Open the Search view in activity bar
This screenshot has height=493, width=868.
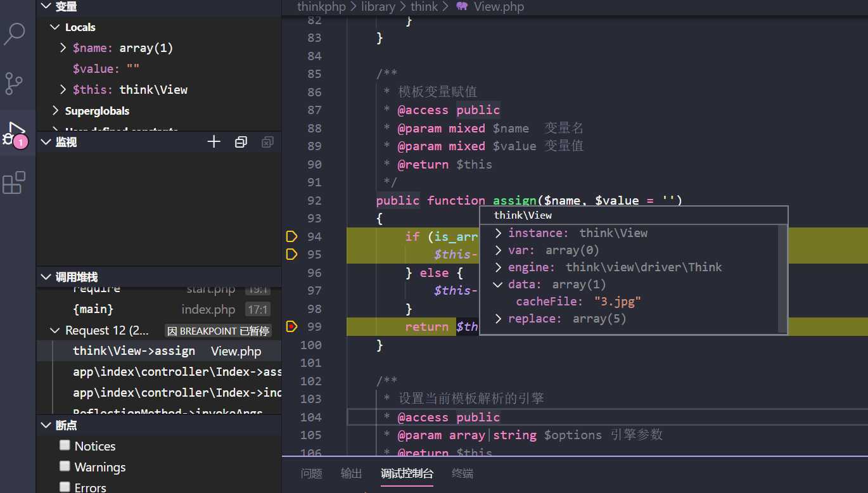tap(14, 34)
